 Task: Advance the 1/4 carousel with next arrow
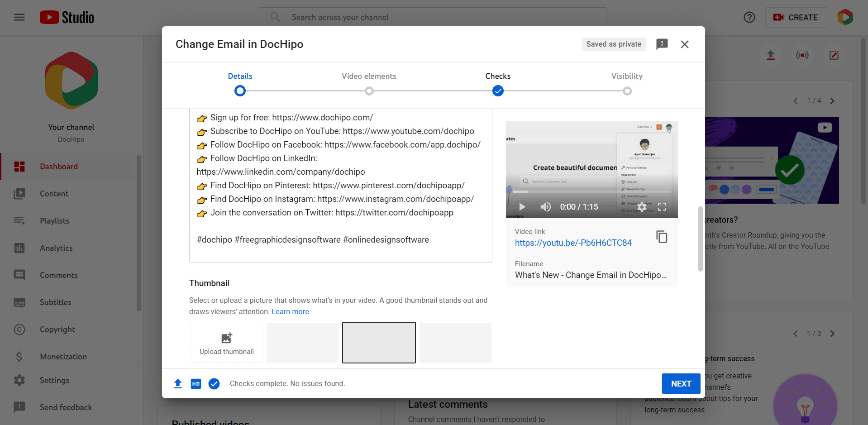pos(833,101)
